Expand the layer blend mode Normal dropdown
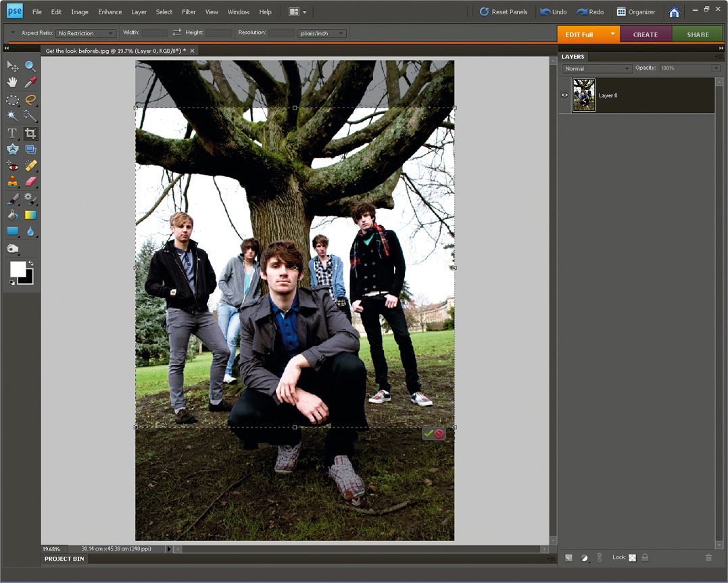 (x=596, y=68)
